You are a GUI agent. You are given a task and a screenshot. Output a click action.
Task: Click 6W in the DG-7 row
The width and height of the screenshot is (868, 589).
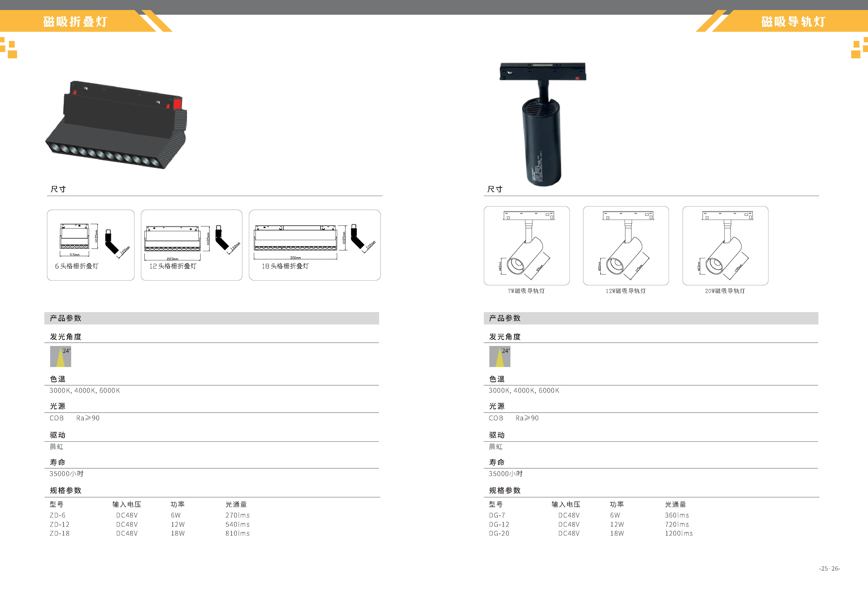(x=615, y=515)
